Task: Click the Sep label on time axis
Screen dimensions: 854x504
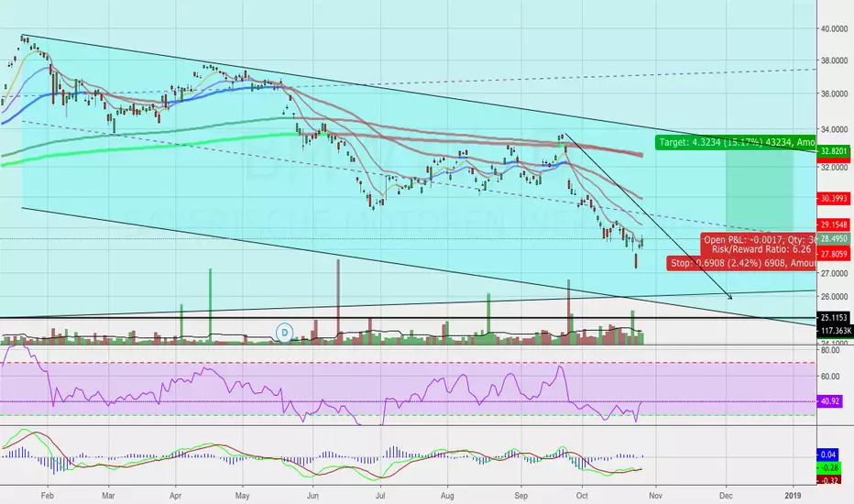Action: pos(521,496)
